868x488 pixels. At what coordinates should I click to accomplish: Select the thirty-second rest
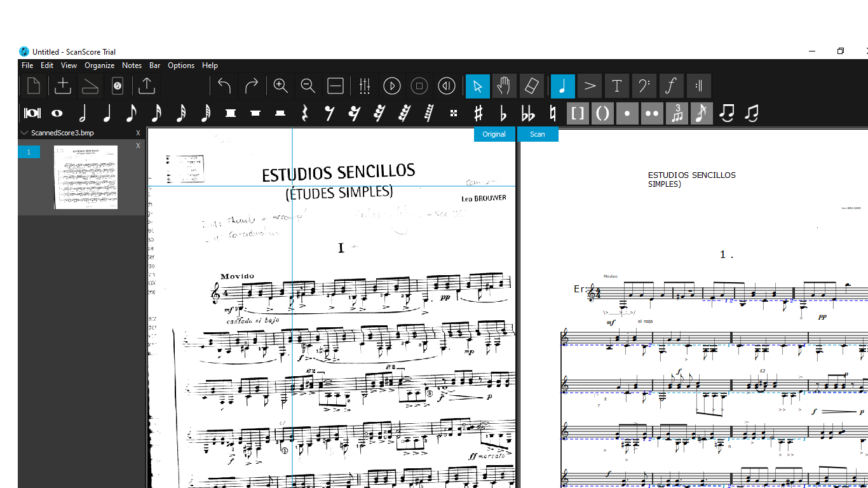tap(379, 113)
